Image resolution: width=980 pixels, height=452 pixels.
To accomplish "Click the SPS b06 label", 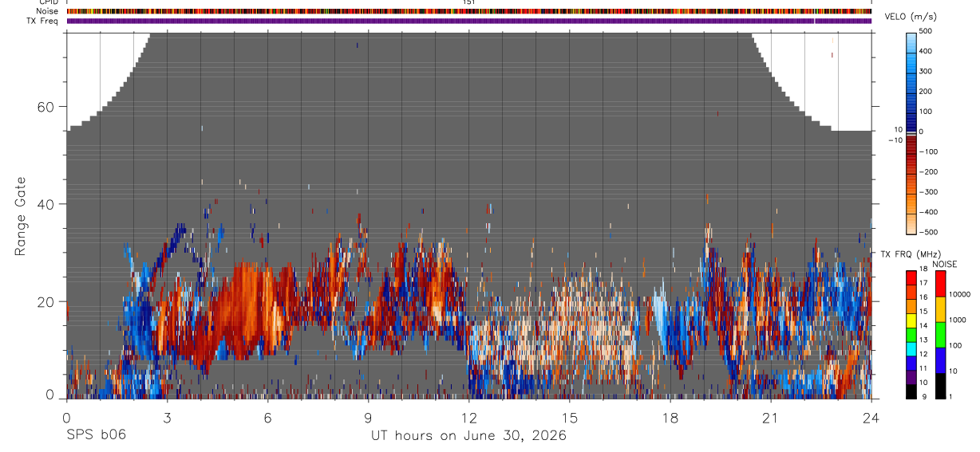I will [95, 435].
